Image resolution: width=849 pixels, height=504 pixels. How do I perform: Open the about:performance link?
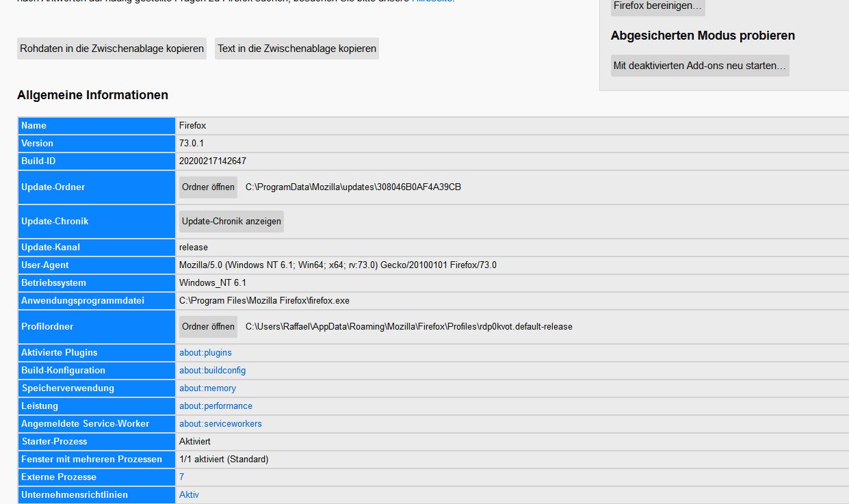(x=215, y=406)
